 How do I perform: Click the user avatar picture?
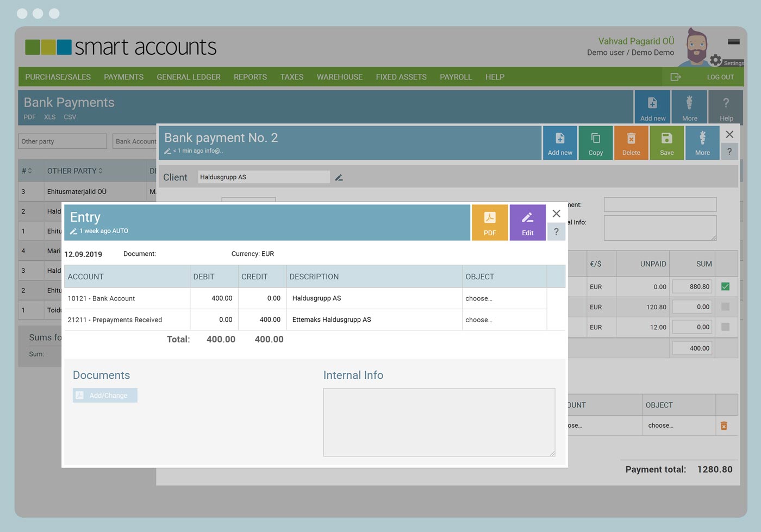pos(697,47)
